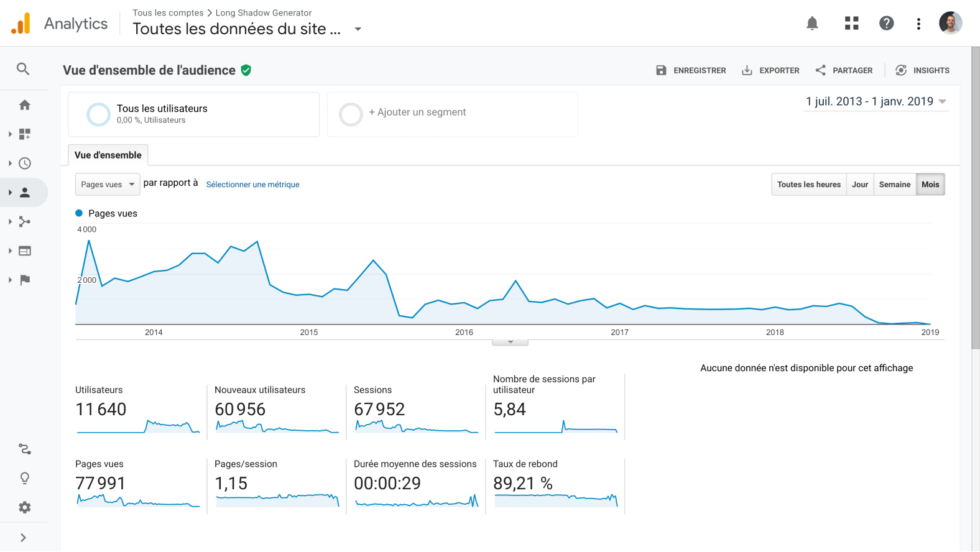Image resolution: width=980 pixels, height=552 pixels.
Task: Go to Home via house icon
Action: pos(25,105)
